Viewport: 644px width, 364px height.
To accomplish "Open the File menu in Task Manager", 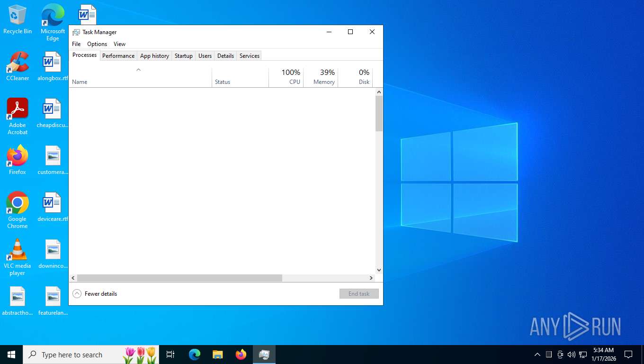I will (x=76, y=44).
